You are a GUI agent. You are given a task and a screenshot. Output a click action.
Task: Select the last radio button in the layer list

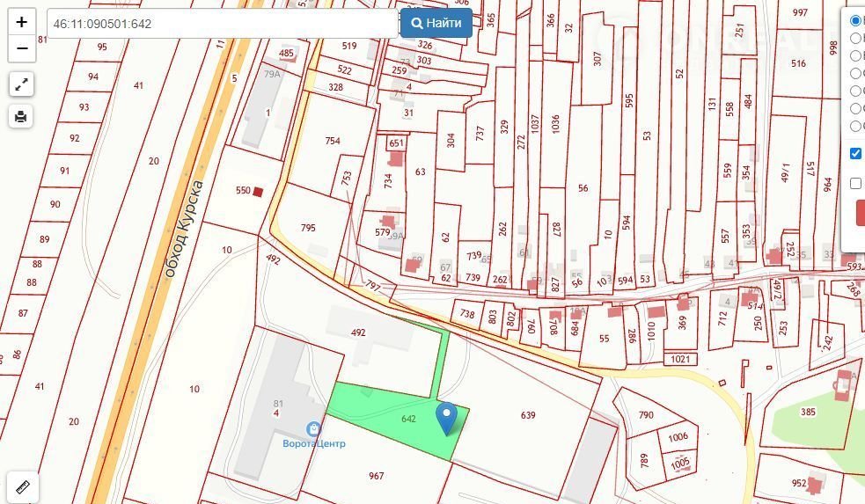855,127
